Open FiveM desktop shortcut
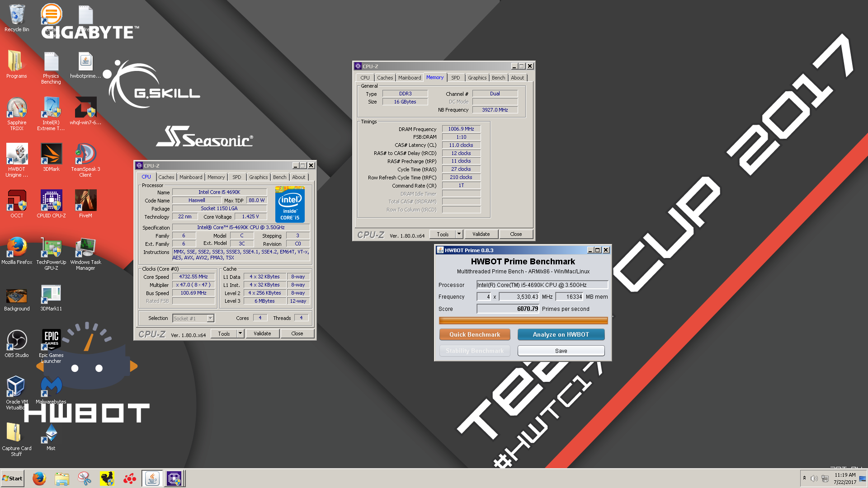This screenshot has width=868, height=488. pos(85,204)
